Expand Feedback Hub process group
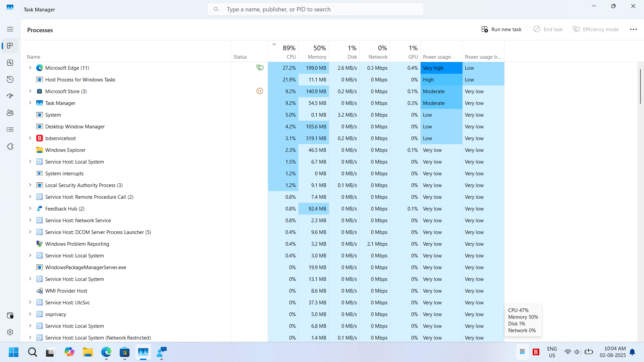Image resolution: width=644 pixels, height=362 pixels. 30,208
